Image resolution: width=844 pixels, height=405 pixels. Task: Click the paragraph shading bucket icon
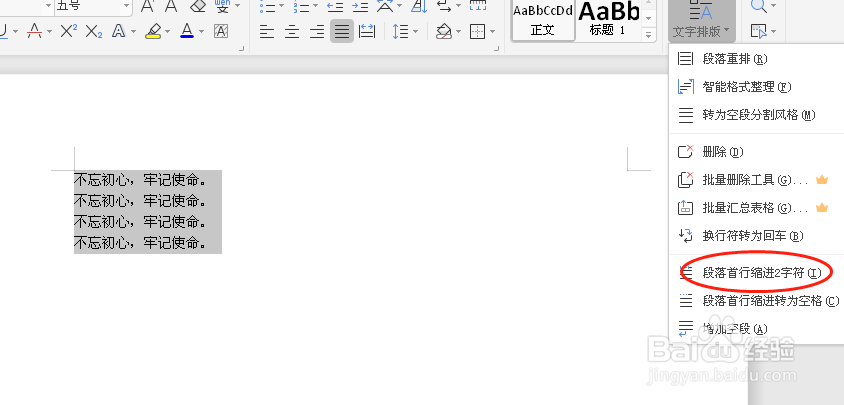(444, 32)
